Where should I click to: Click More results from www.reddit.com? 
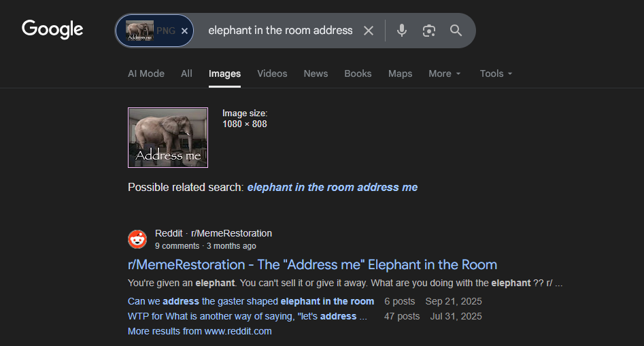click(x=200, y=331)
